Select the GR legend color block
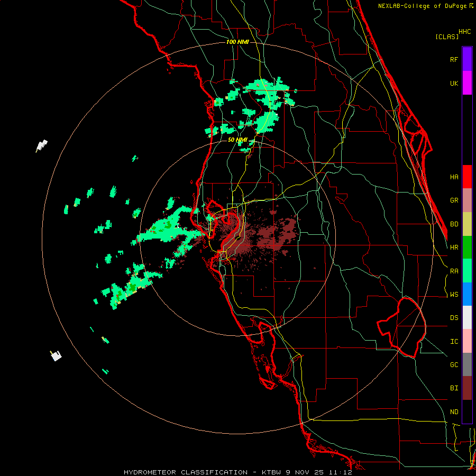 467,200
